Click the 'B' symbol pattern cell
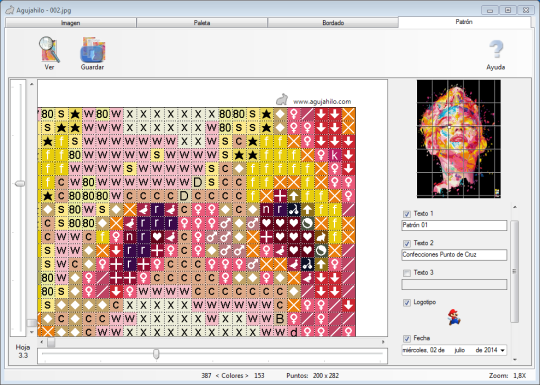 coord(280,319)
